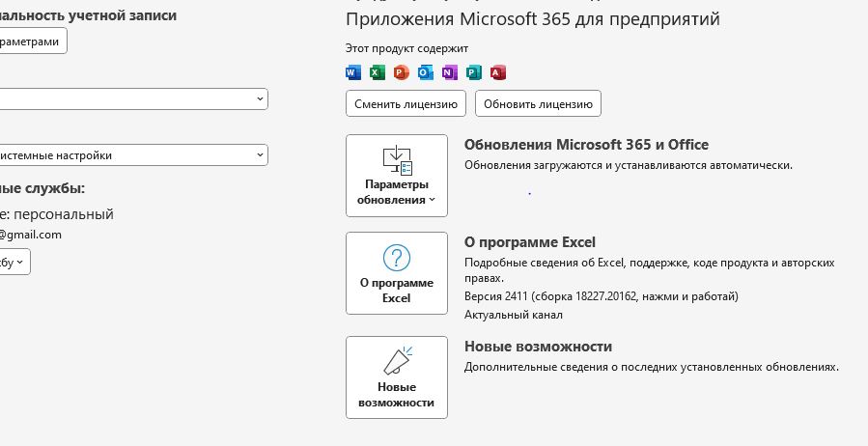
Task: Select the Новые возможности heading text
Action: (x=538, y=347)
